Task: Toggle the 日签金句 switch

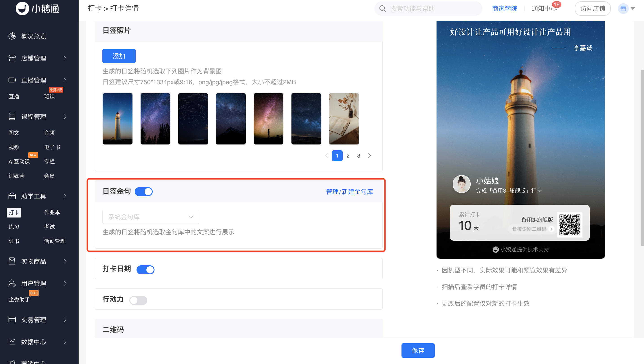Action: click(143, 192)
